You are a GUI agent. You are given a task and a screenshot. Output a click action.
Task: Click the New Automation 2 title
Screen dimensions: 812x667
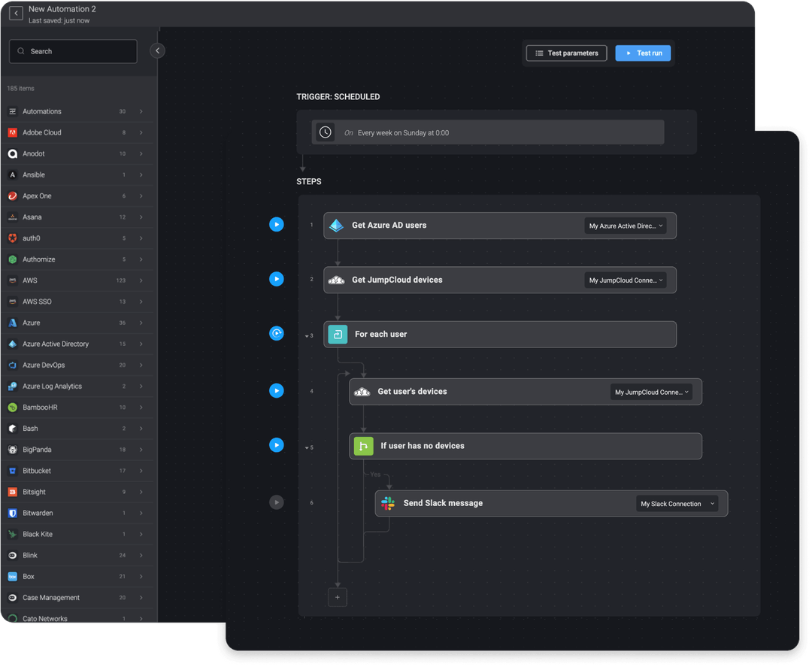click(x=62, y=9)
